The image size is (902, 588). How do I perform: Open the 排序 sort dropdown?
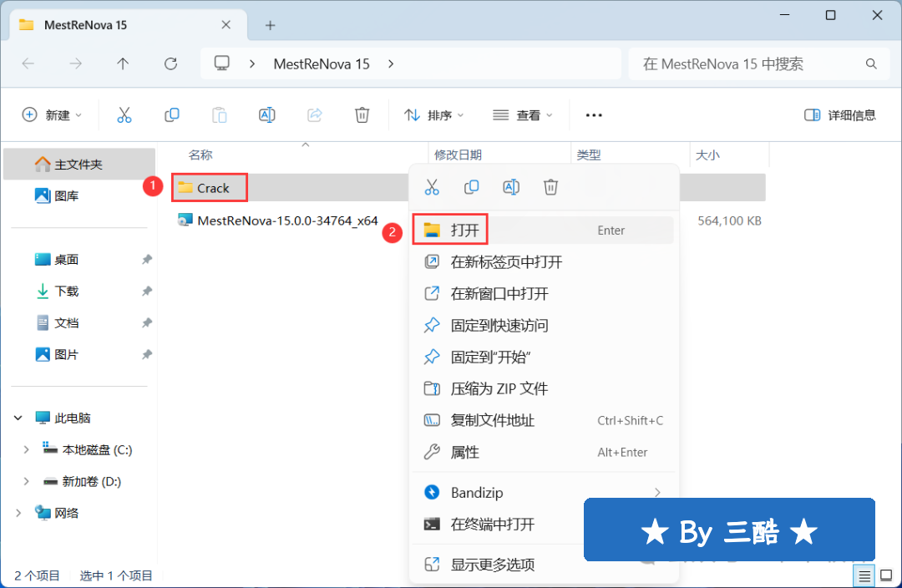[x=433, y=115]
